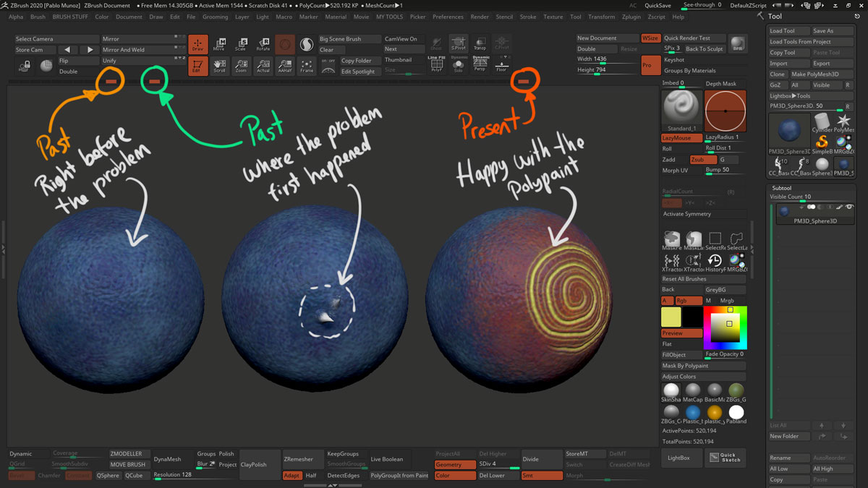This screenshot has height=488, width=868.
Task: Click the Frame view icon
Action: 307,66
